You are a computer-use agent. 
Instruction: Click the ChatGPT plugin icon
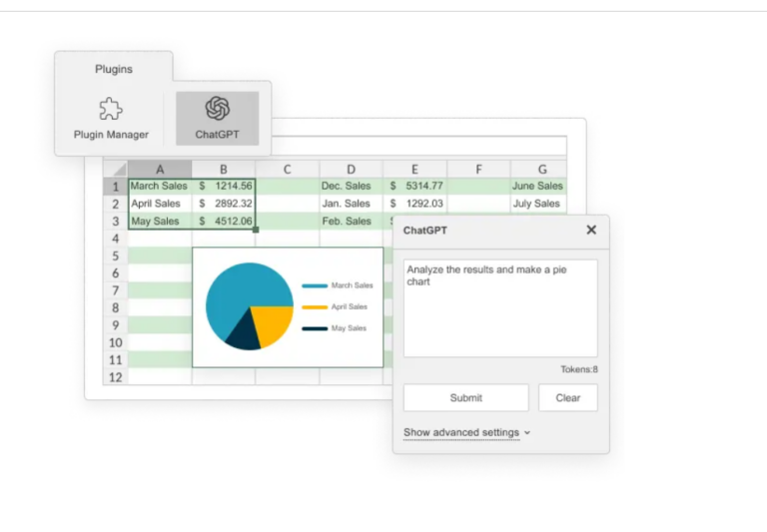217,110
